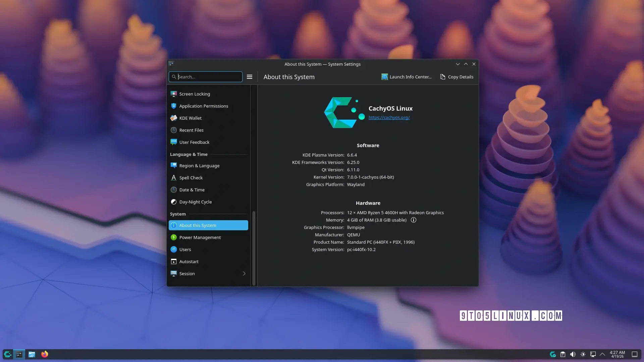
Task: Open the file manager taskbar icon
Action: [32, 354]
